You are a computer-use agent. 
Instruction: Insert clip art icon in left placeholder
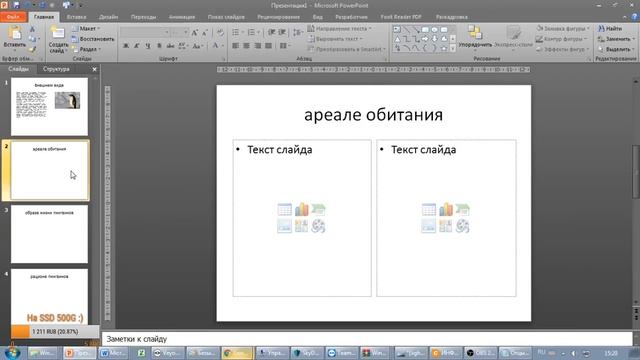click(x=301, y=226)
